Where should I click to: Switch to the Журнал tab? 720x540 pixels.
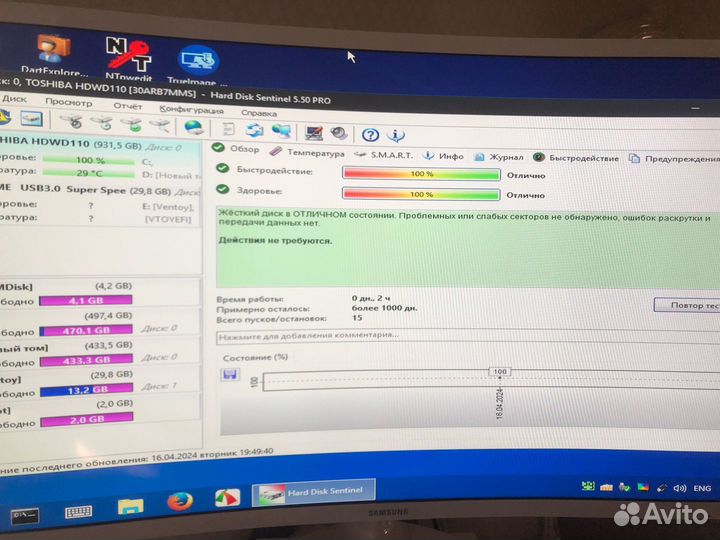pyautogui.click(x=498, y=157)
